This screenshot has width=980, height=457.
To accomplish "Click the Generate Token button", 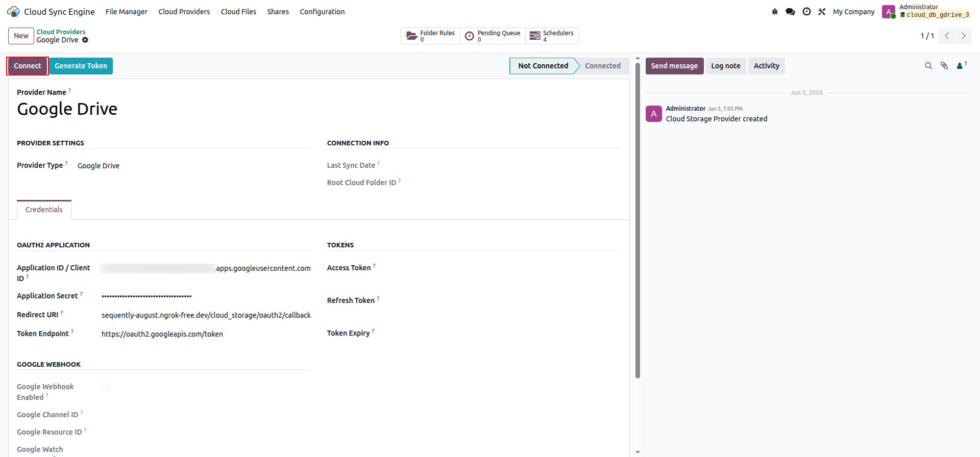I will click(81, 66).
